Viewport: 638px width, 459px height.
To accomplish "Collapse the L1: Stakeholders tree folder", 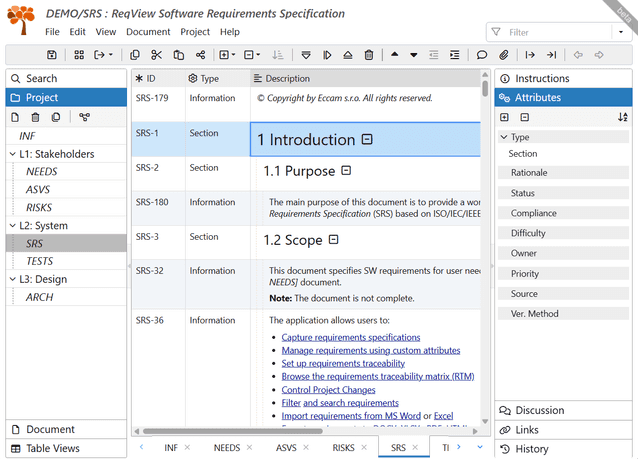I will (12, 154).
